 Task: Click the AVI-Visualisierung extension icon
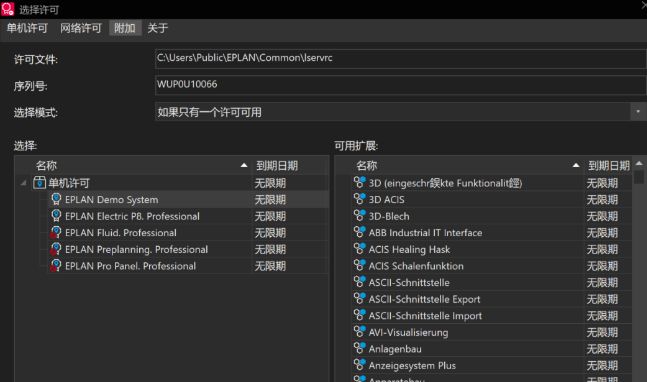tap(359, 331)
